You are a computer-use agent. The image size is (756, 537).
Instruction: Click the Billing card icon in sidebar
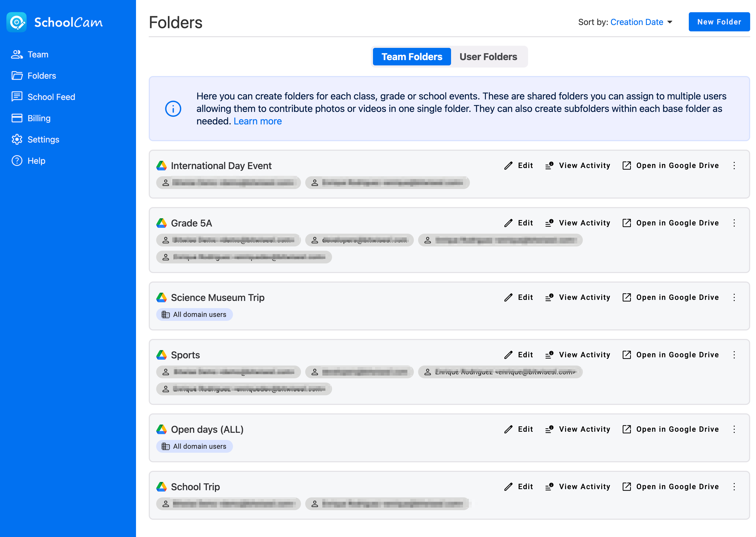[17, 118]
